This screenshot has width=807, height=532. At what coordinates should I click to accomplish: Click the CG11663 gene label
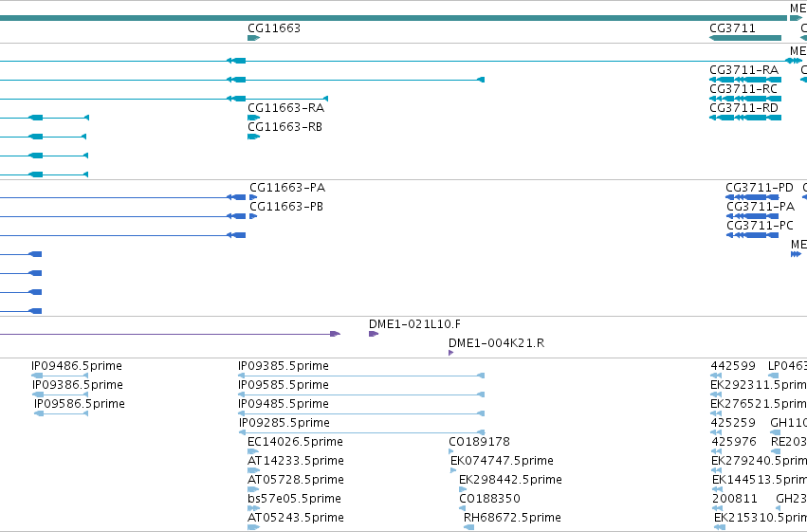coord(274,28)
